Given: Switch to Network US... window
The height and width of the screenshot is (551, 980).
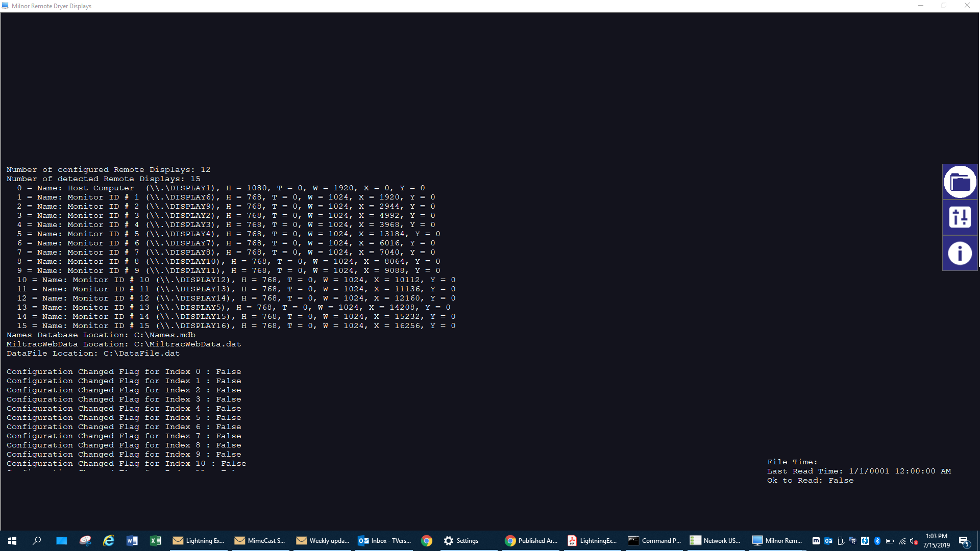Looking at the screenshot, I should pos(716,541).
